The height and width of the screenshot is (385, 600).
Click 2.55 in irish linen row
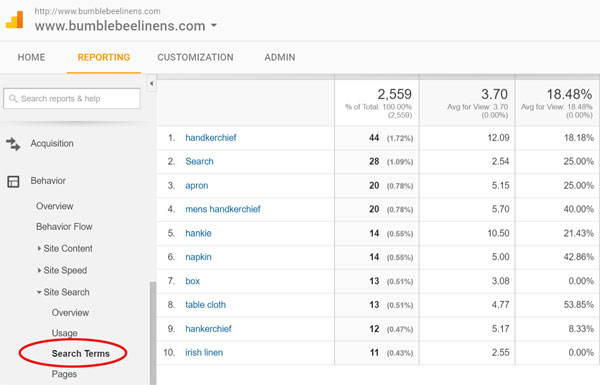tap(501, 353)
